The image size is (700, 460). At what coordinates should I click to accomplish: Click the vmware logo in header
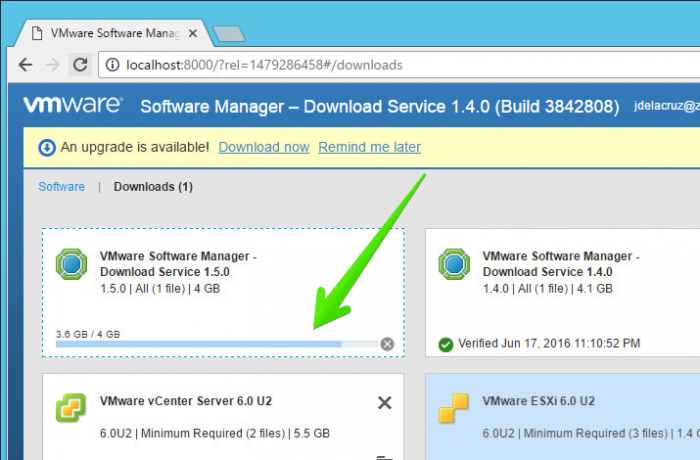click(x=73, y=105)
